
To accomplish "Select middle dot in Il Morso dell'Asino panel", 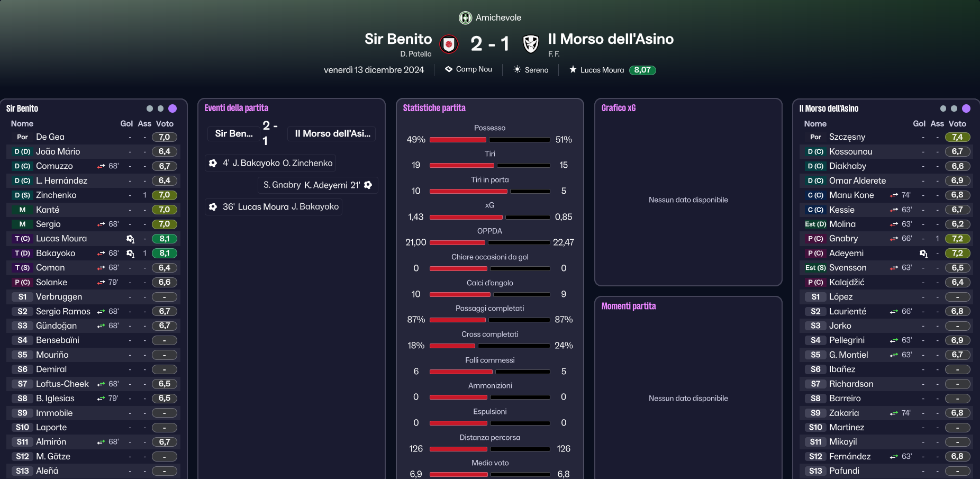I will tap(954, 109).
